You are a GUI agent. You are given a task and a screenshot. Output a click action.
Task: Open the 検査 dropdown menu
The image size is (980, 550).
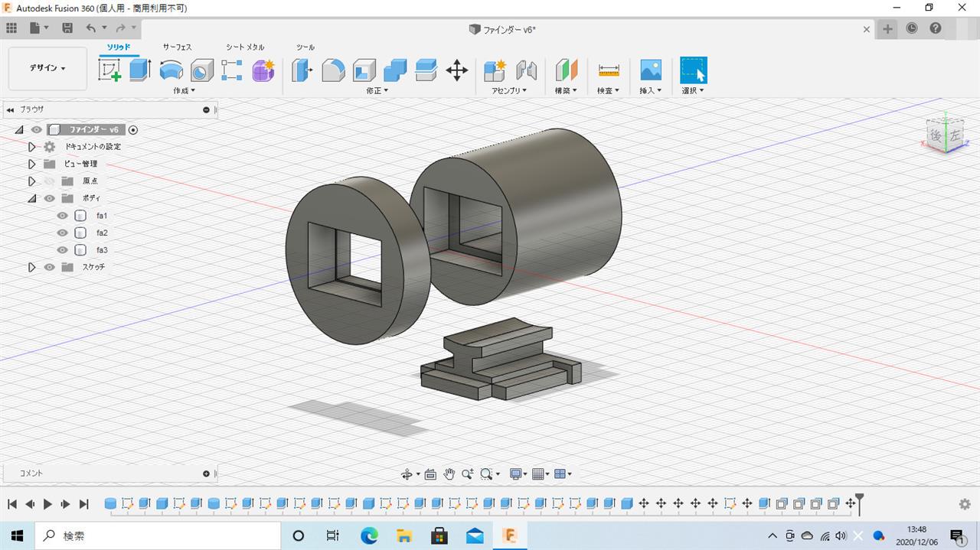[x=609, y=90]
